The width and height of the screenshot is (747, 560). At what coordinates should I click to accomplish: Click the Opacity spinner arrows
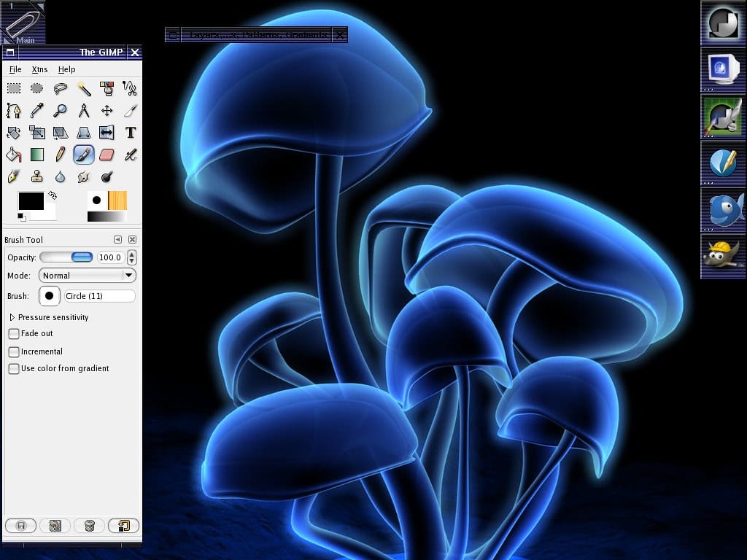132,257
